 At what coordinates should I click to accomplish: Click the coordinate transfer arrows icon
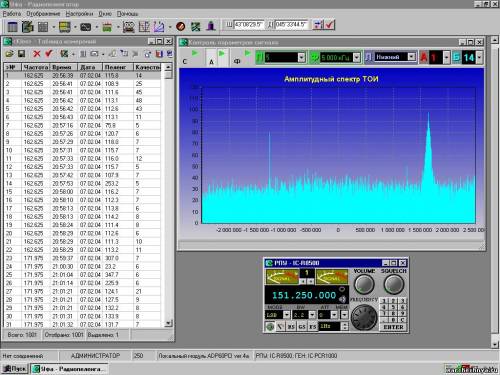[x=318, y=25]
